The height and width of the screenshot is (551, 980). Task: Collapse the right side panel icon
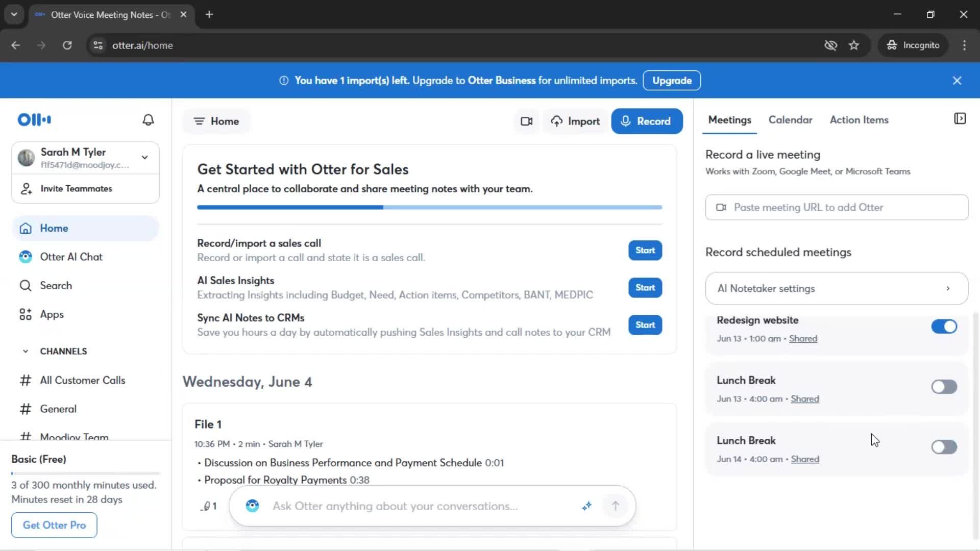[x=960, y=119]
